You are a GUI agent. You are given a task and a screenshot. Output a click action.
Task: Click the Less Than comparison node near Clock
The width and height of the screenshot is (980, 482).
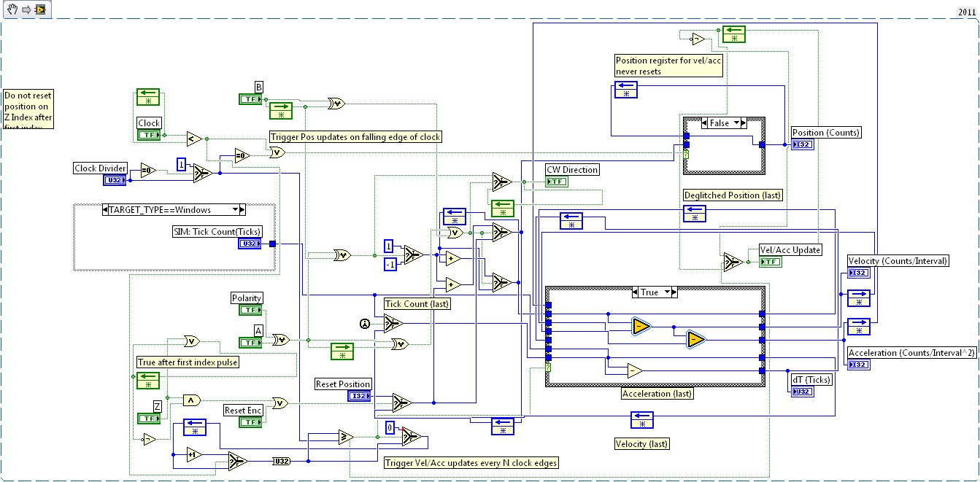(193, 138)
